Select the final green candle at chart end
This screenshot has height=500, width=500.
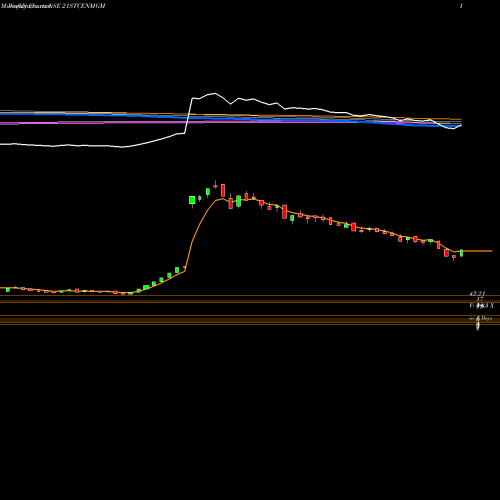point(461,253)
